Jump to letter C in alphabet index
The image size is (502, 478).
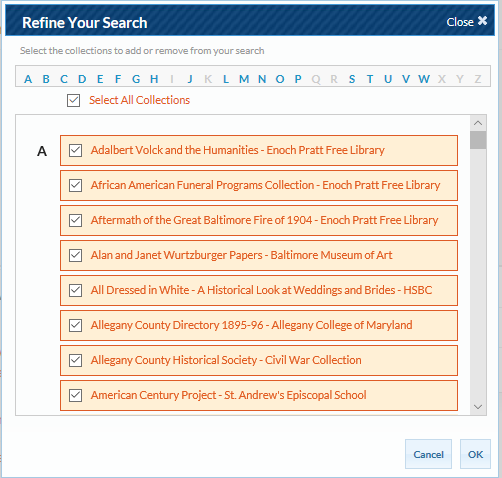tap(64, 79)
